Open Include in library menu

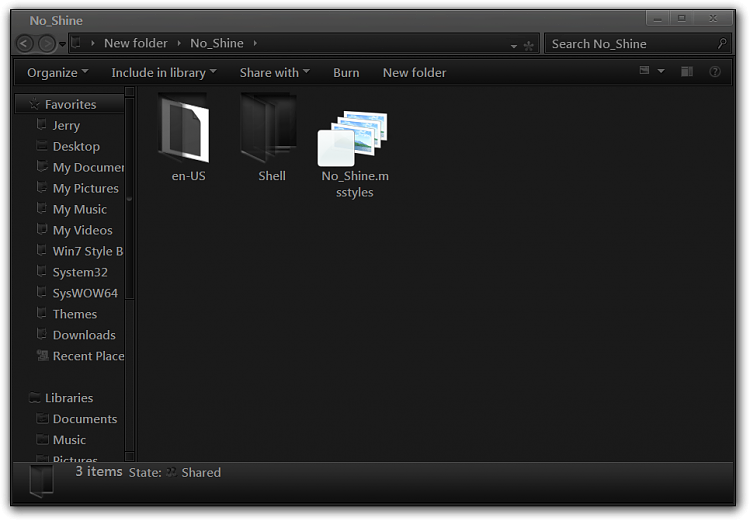point(164,73)
